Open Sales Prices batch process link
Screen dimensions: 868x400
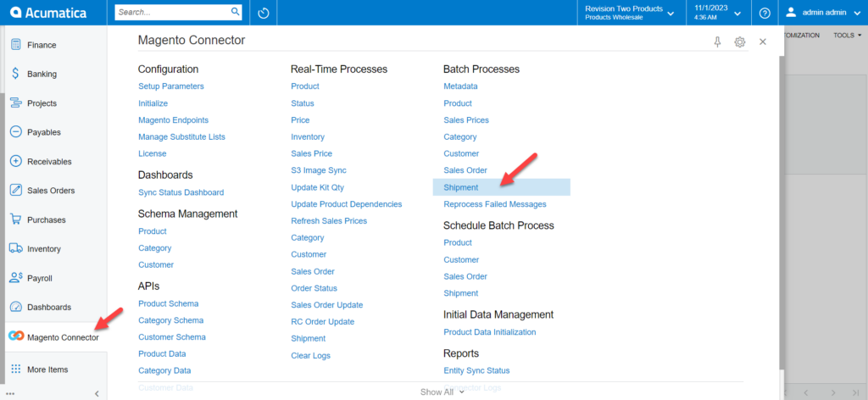pos(466,120)
